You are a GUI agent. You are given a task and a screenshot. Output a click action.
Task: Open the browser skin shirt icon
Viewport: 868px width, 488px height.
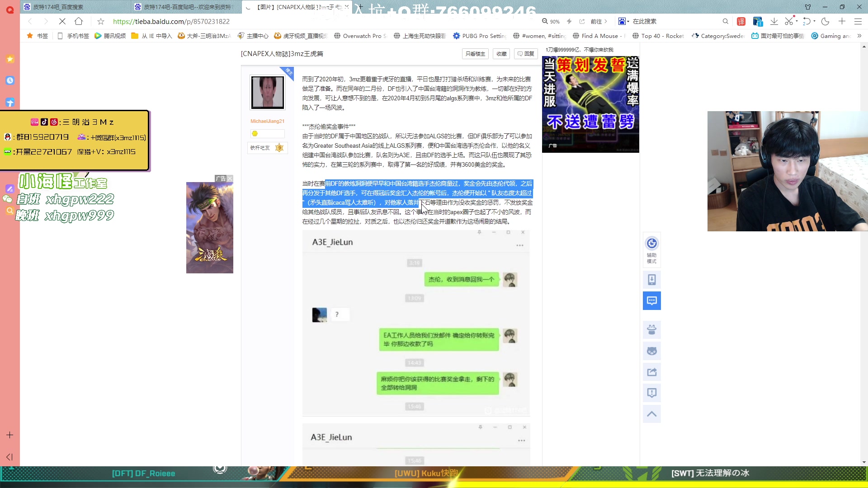pyautogui.click(x=808, y=7)
